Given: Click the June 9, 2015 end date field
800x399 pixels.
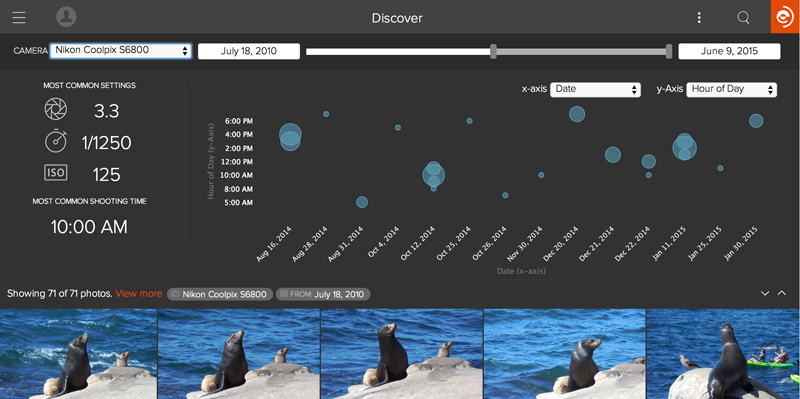Looking at the screenshot, I should (729, 51).
